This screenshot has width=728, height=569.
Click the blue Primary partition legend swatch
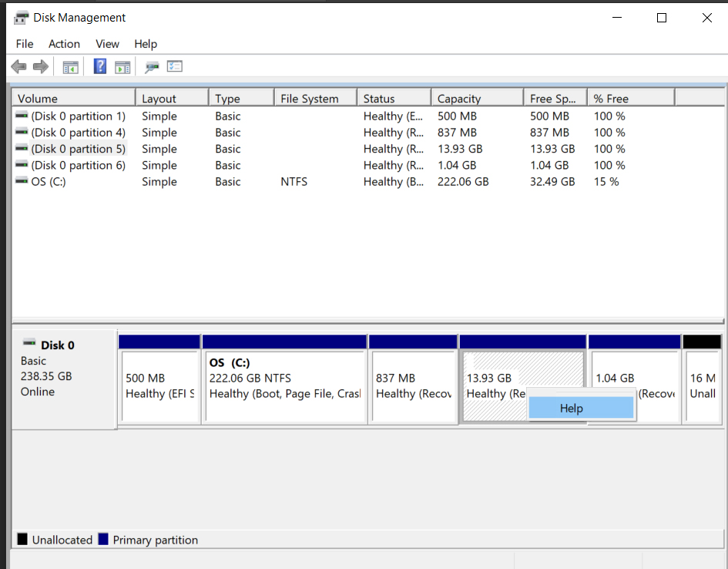tap(103, 539)
